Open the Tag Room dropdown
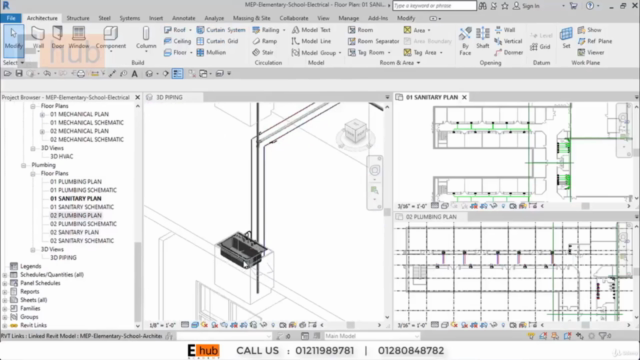 click(x=389, y=53)
